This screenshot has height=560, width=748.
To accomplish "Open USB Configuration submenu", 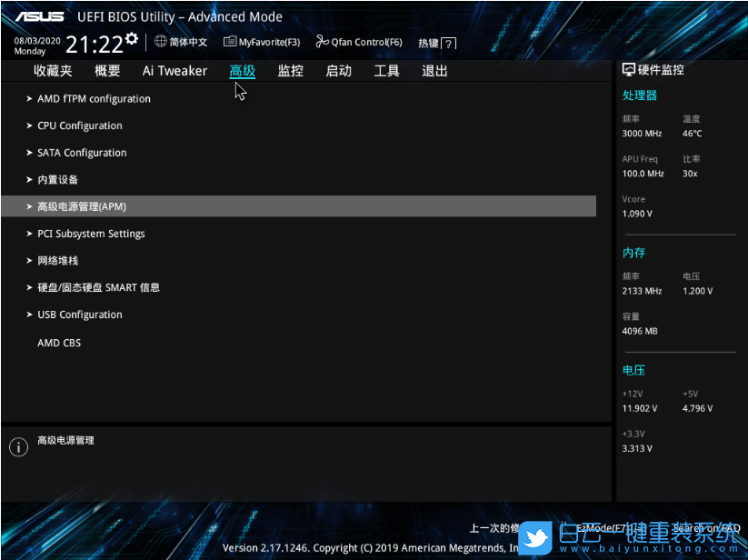I will tap(79, 315).
